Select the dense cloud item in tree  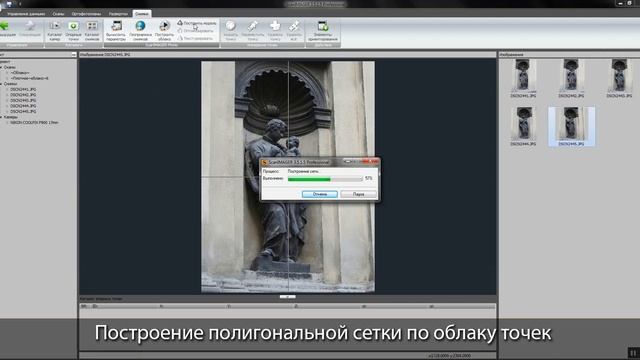[x=29, y=78]
